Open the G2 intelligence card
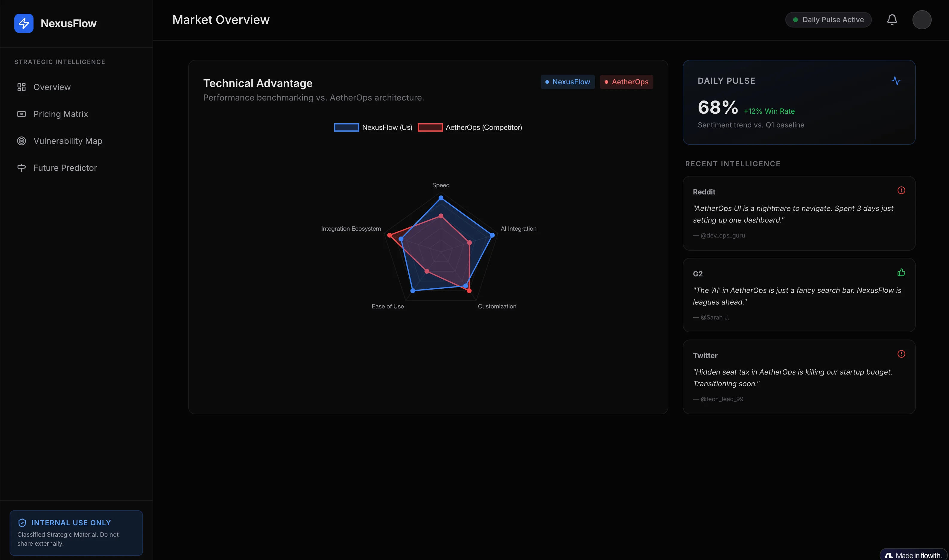This screenshot has width=949, height=560. (799, 295)
